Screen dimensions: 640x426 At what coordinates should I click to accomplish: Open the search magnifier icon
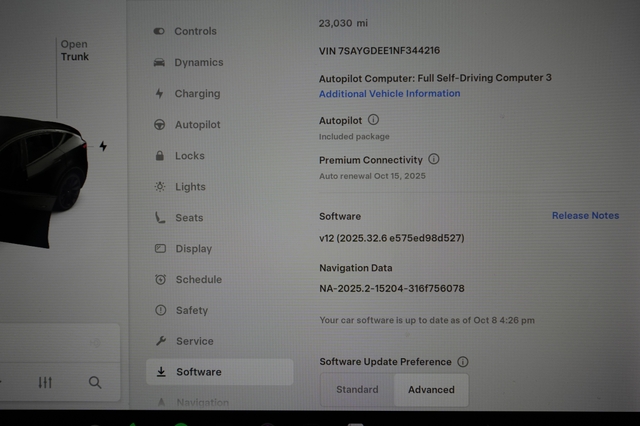point(95,382)
